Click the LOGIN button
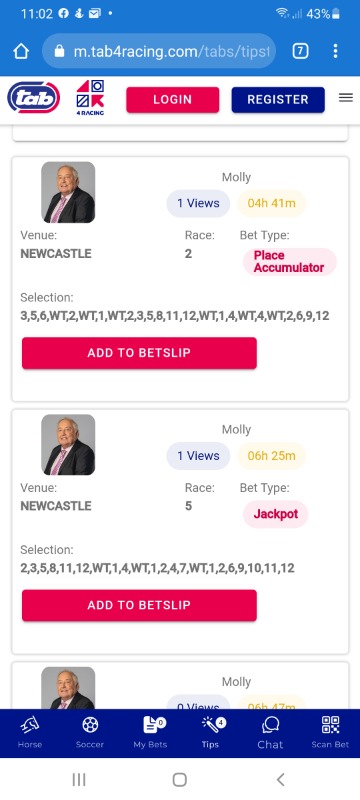The width and height of the screenshot is (360, 800). coord(173,99)
